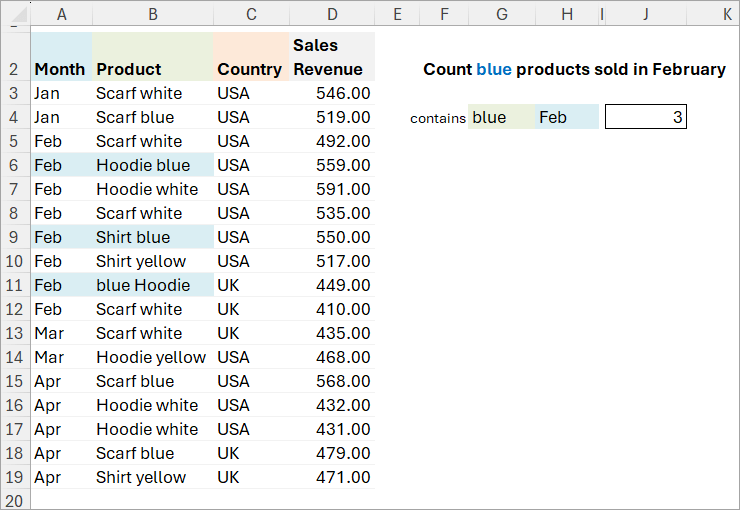Viewport: 740px width, 510px height.
Task: Click the Month header cell
Action: (61, 57)
